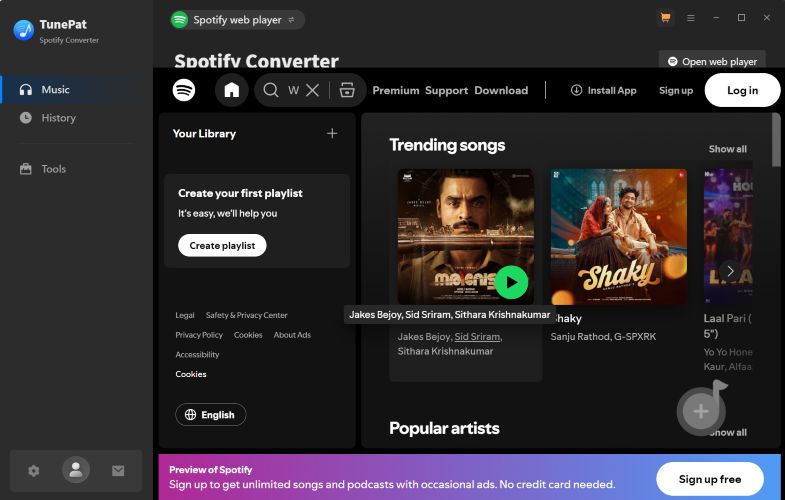Click the plus icon in Your Library
This screenshot has width=785, height=500.
[x=332, y=133]
